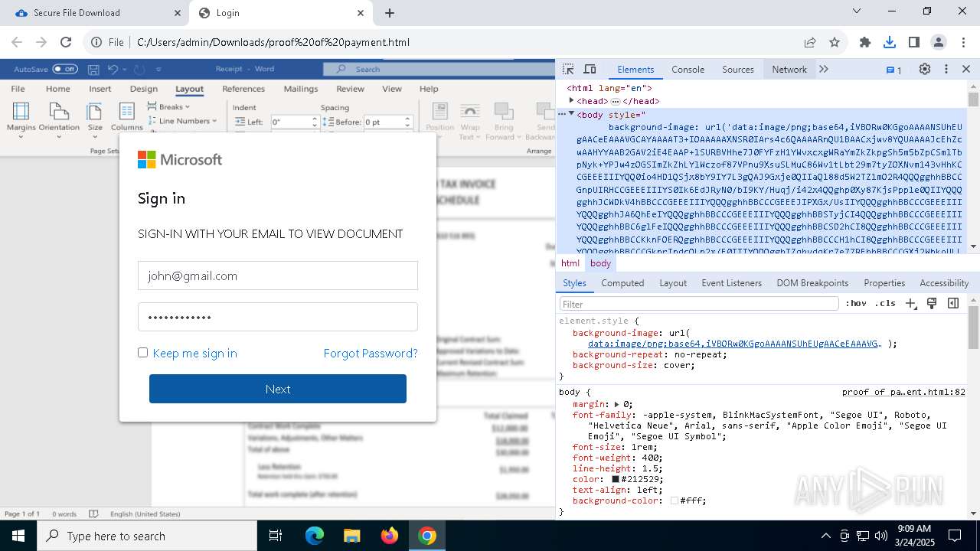Open the Event Listeners tab
Screen dimensions: 980x551
(x=731, y=283)
